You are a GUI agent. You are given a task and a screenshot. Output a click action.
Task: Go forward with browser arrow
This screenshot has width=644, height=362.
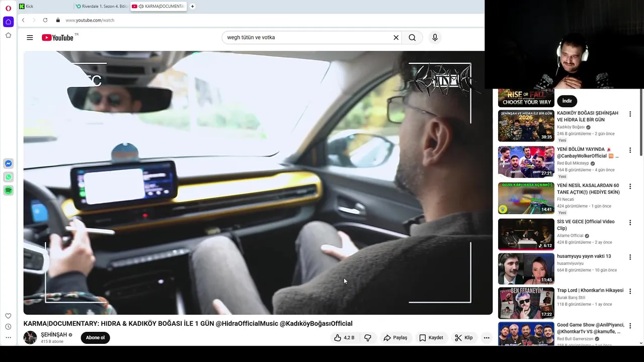tap(34, 20)
